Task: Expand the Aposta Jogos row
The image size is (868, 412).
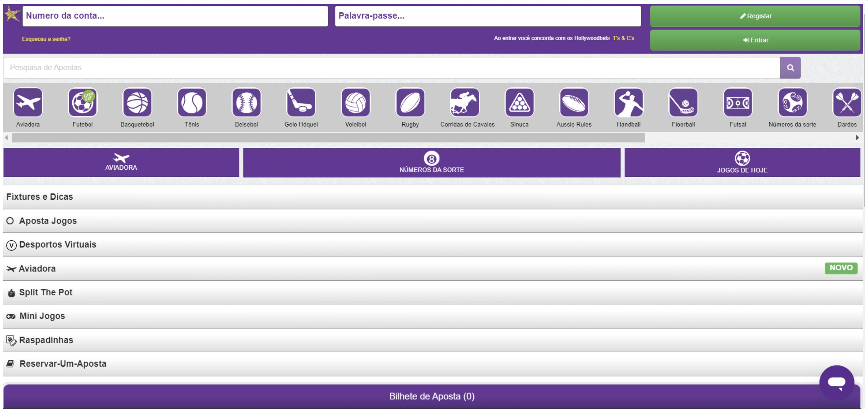Action: tap(433, 221)
